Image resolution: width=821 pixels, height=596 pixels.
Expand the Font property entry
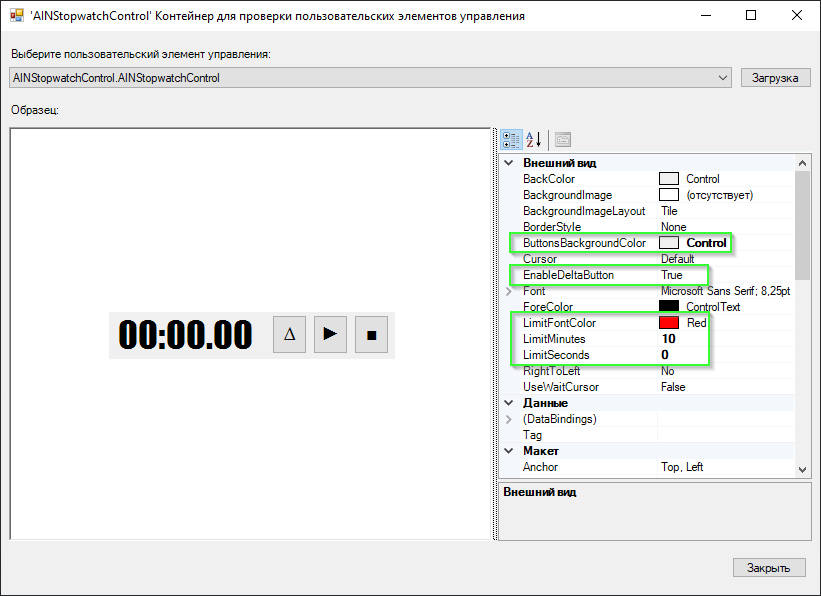click(x=510, y=290)
